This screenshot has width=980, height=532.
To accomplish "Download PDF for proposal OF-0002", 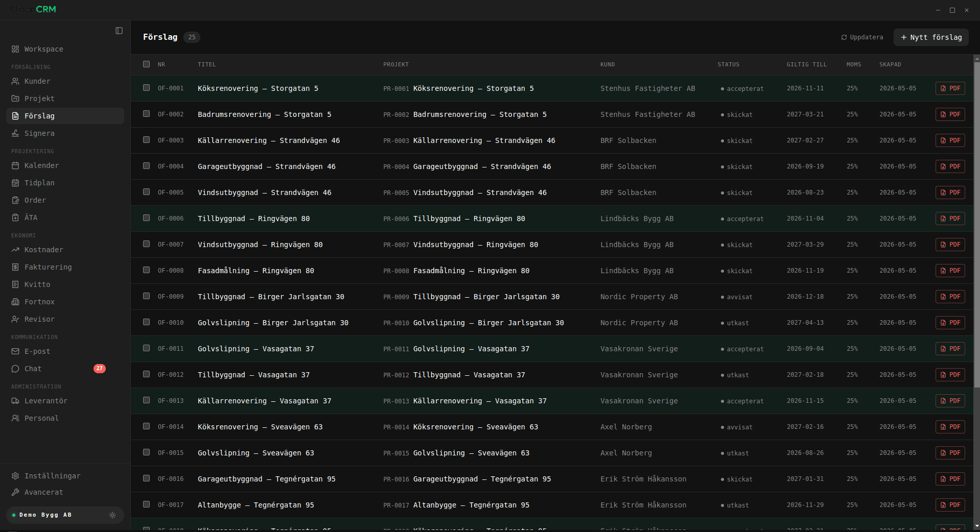I will pos(950,114).
